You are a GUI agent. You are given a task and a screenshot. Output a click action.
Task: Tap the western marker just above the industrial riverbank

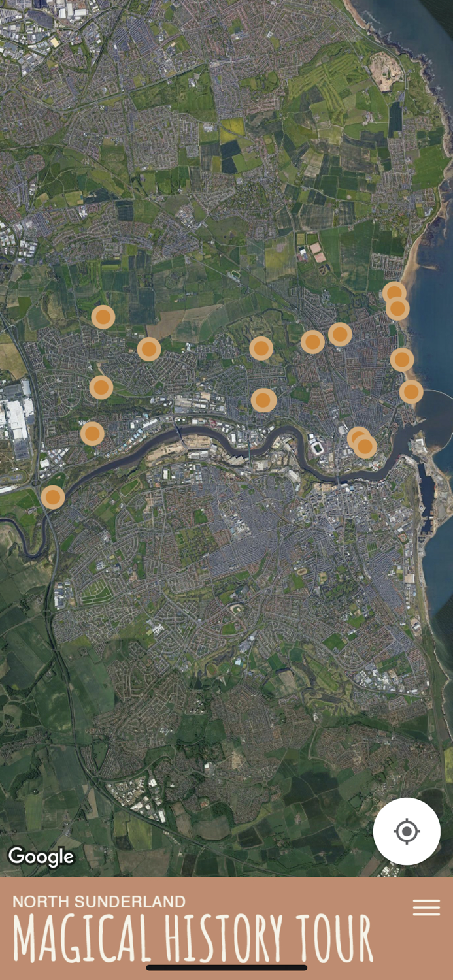pyautogui.click(x=92, y=433)
